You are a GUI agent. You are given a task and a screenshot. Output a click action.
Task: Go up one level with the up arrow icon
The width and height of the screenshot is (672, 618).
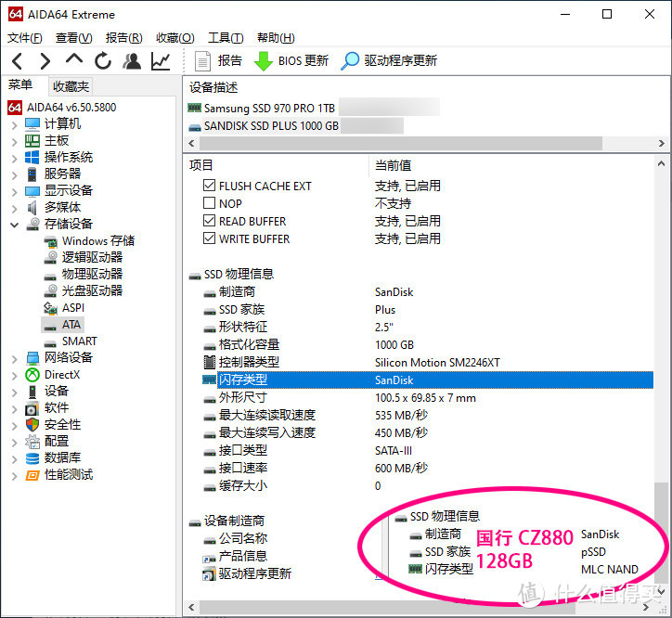point(74,59)
